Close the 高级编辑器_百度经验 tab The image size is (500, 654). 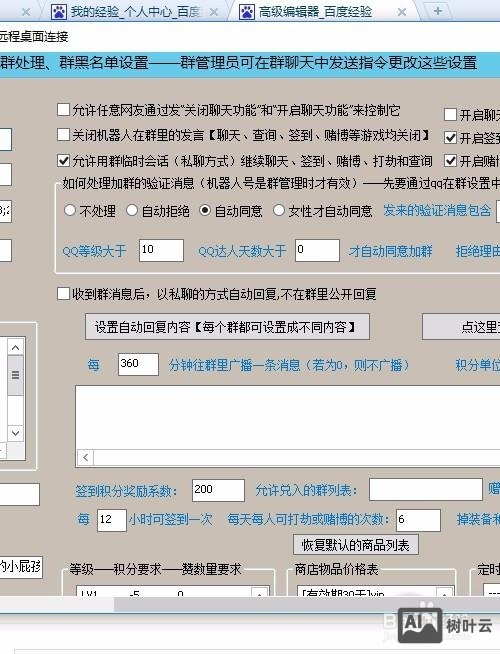pos(402,12)
